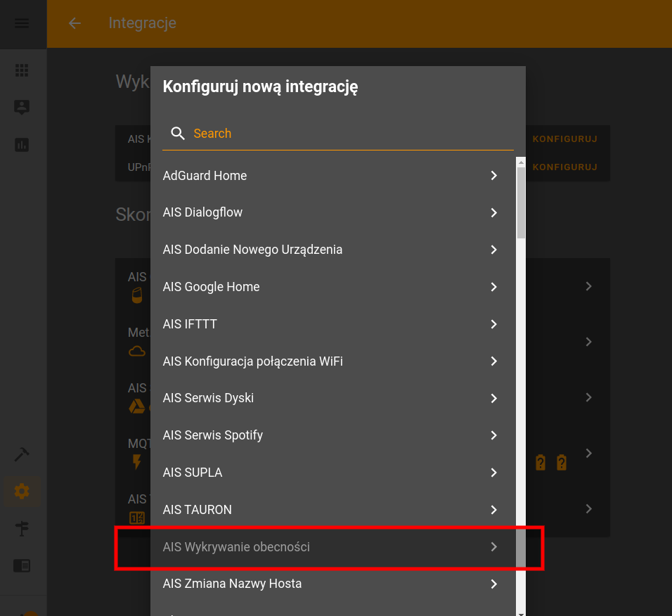Click the lightning bolt MQTT icon
The height and width of the screenshot is (616, 672).
(x=136, y=462)
